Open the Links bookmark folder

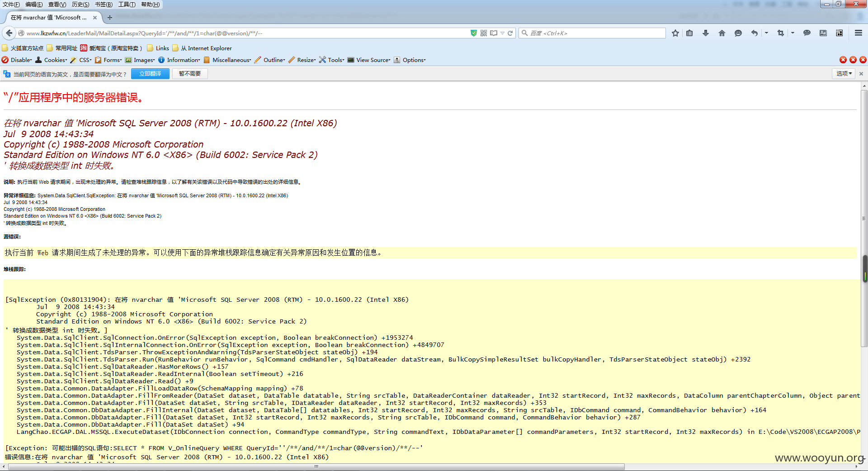(158, 48)
